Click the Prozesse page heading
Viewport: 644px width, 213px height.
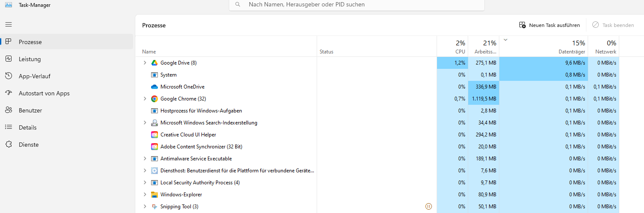[154, 25]
